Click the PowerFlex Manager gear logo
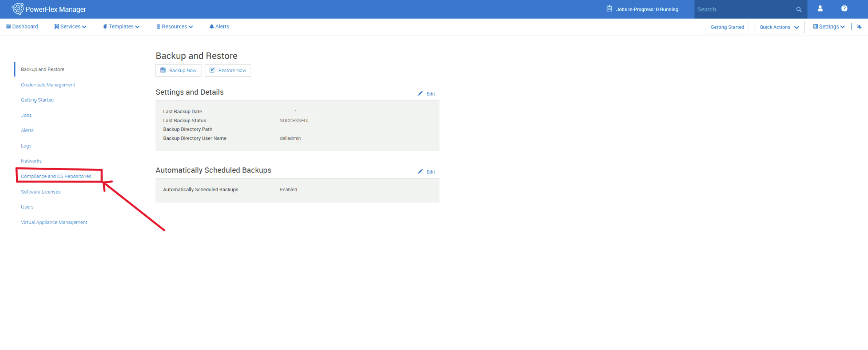 [18, 9]
